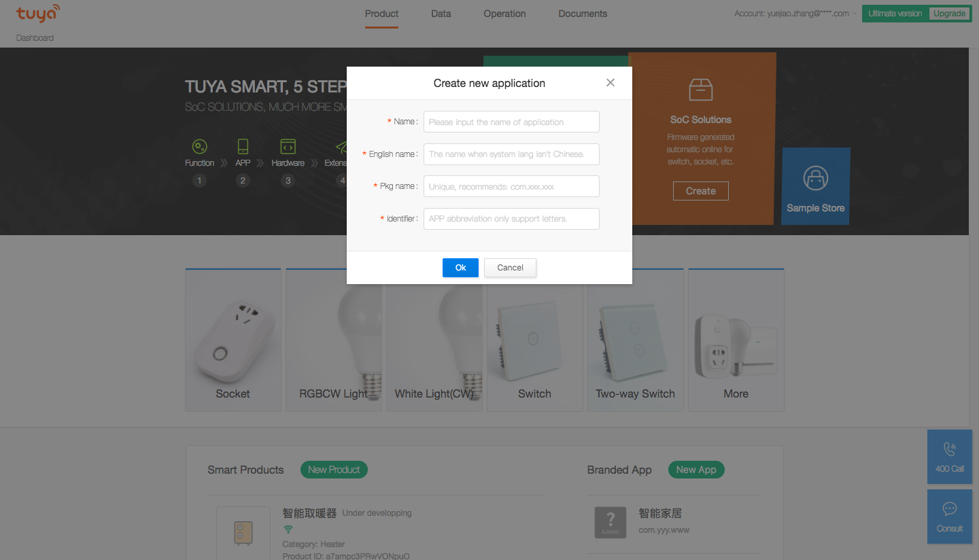Close the Create new application dialog

(611, 83)
